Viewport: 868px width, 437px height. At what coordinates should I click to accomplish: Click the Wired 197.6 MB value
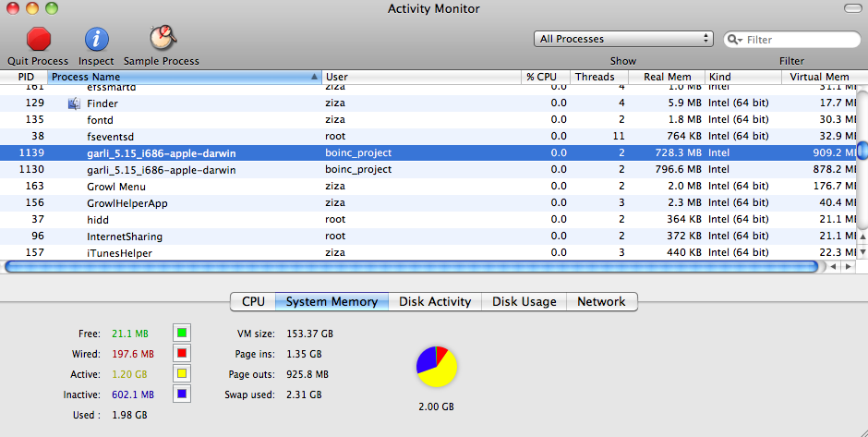pos(133,354)
